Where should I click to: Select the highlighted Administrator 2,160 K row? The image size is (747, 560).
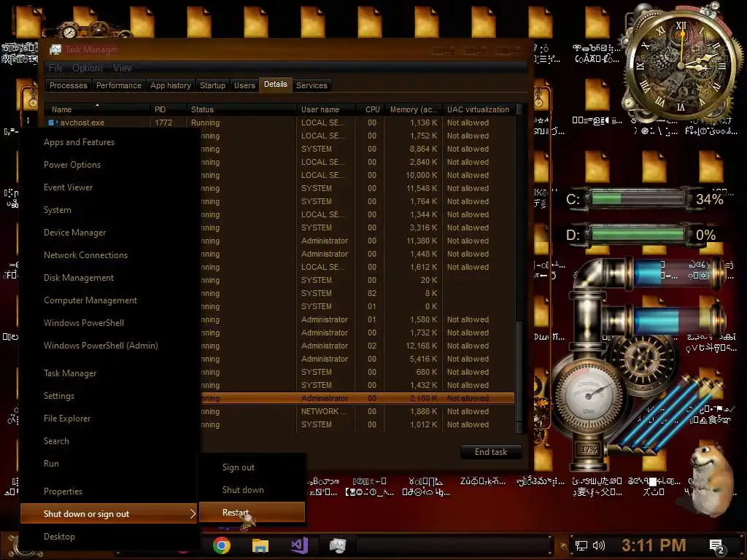click(x=357, y=398)
